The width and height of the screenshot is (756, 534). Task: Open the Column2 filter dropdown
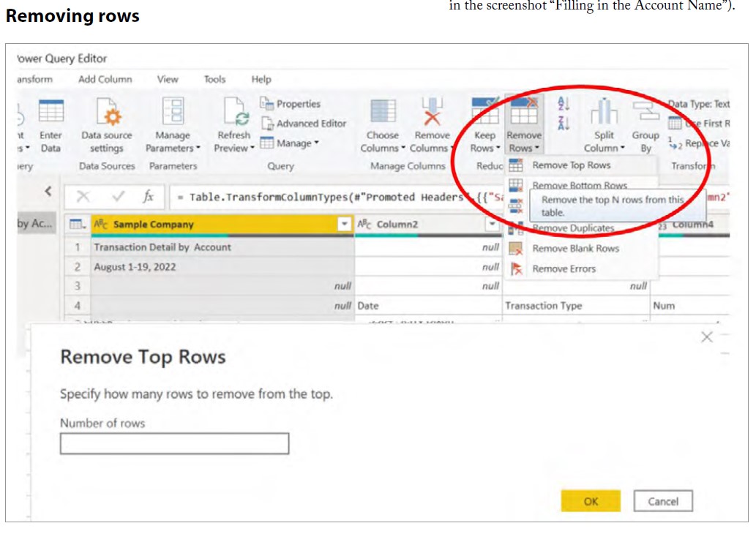493,224
